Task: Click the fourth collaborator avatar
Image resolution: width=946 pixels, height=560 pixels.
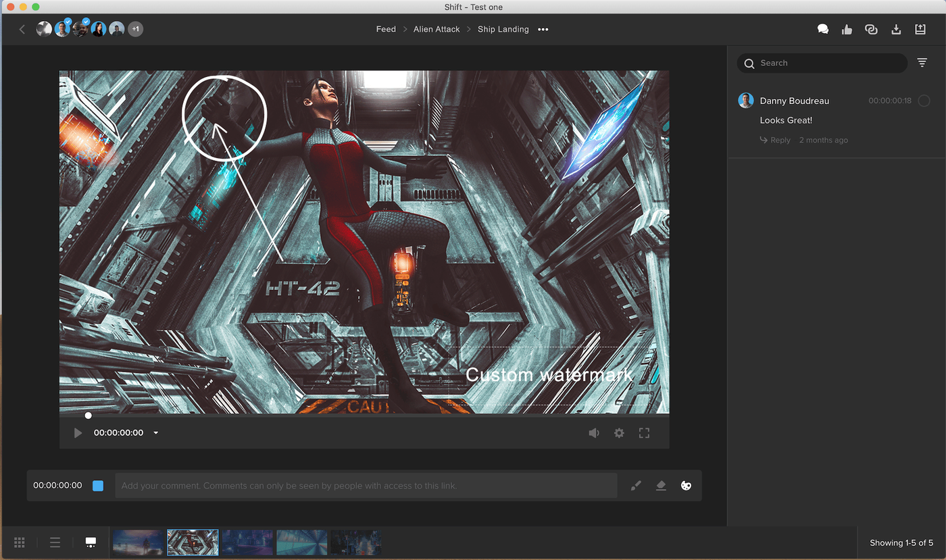Action: coord(99,29)
